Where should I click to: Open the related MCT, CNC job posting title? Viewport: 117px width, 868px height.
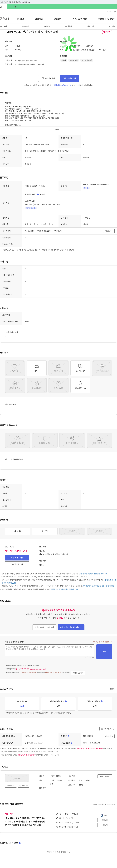tap(25, 821)
